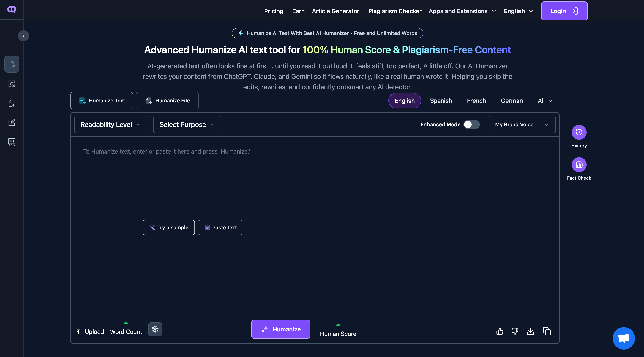The image size is (644, 357).
Task: Select Spanish as the language
Action: (441, 101)
